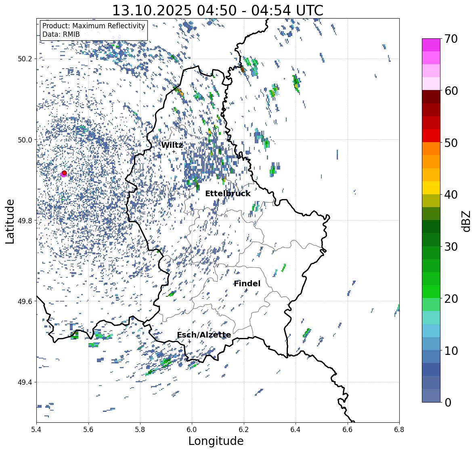Click the bright green colorbar segment above 20
476x451 pixels.
(x=431, y=292)
